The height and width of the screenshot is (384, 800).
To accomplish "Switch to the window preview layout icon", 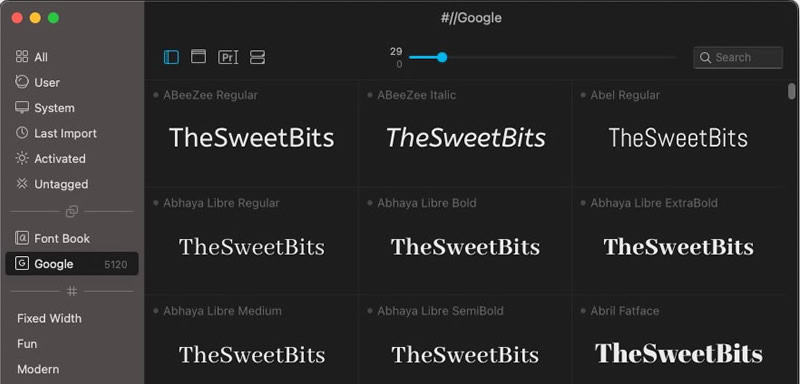I will tap(198, 57).
